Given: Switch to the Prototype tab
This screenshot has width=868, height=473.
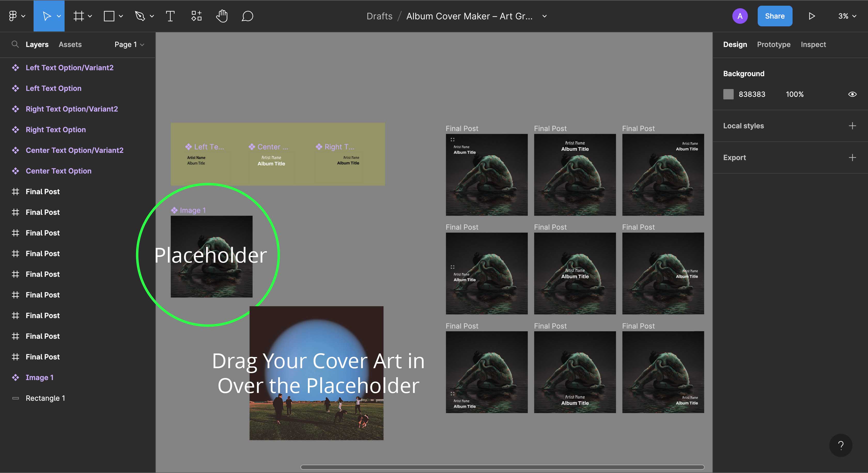Looking at the screenshot, I should (x=774, y=44).
